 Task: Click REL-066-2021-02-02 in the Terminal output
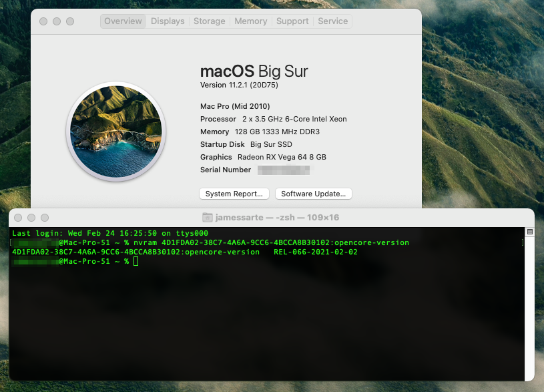pos(316,252)
